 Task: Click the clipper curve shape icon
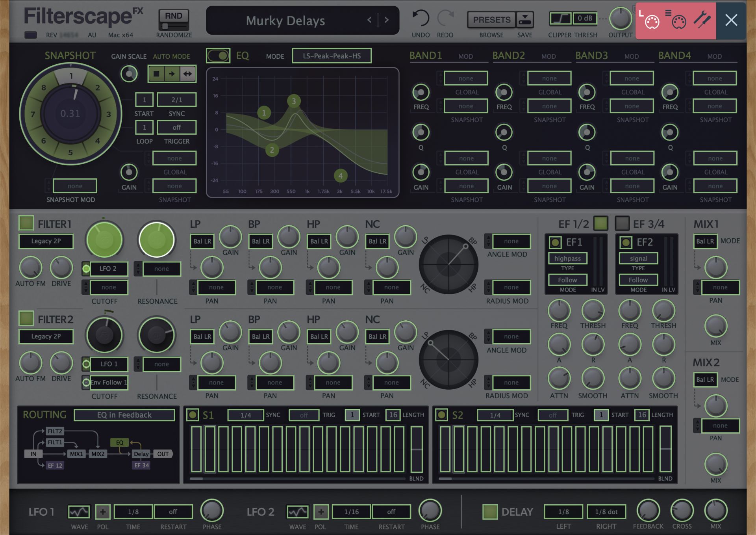560,18
